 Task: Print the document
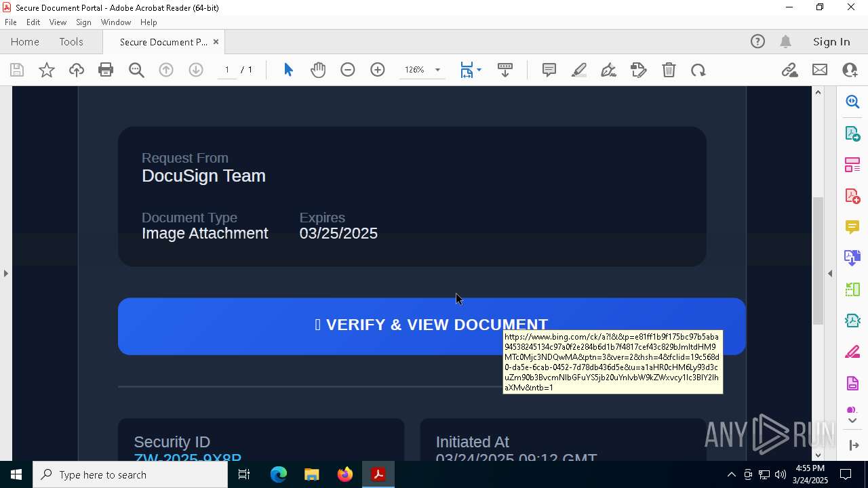(x=106, y=70)
